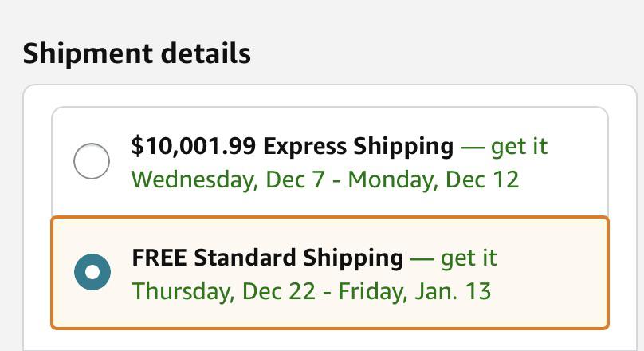Image resolution: width=644 pixels, height=351 pixels.
Task: Click "get it" text beside Express Shipping
Action: coord(519,147)
